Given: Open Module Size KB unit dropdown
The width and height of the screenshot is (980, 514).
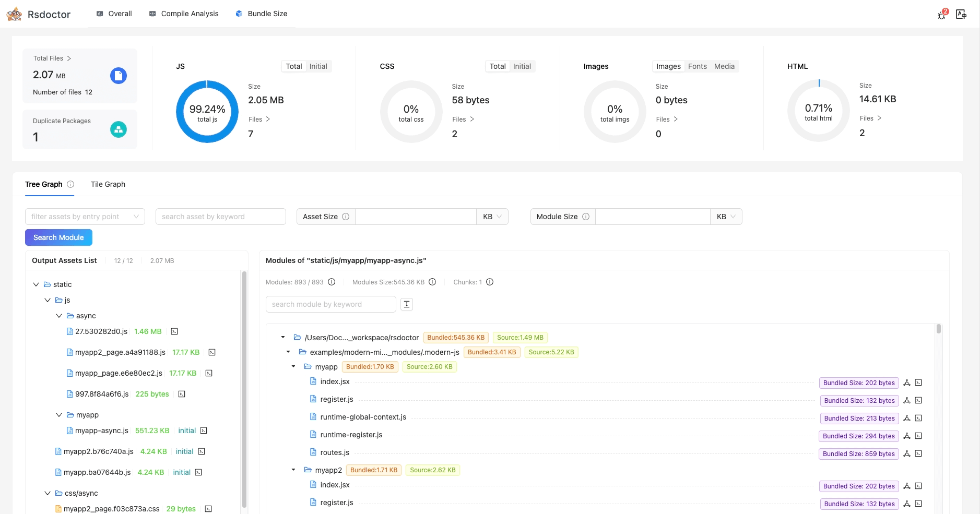Looking at the screenshot, I should coord(726,217).
